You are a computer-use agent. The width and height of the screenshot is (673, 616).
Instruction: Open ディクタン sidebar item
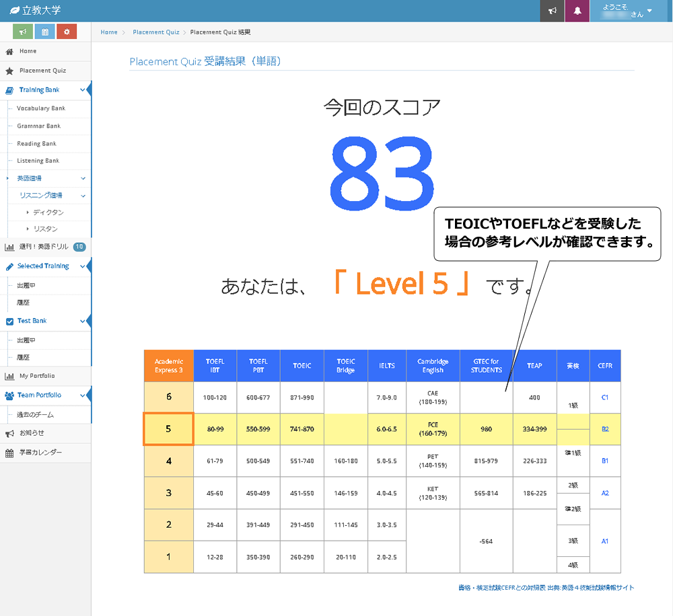[48, 213]
